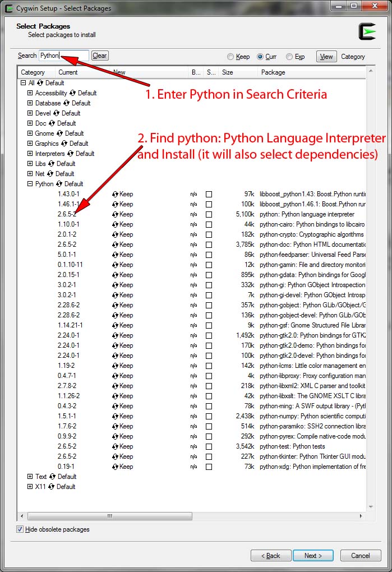Click the cycle icon next to All Default
Screen dimensions: 392x572
click(x=40, y=83)
